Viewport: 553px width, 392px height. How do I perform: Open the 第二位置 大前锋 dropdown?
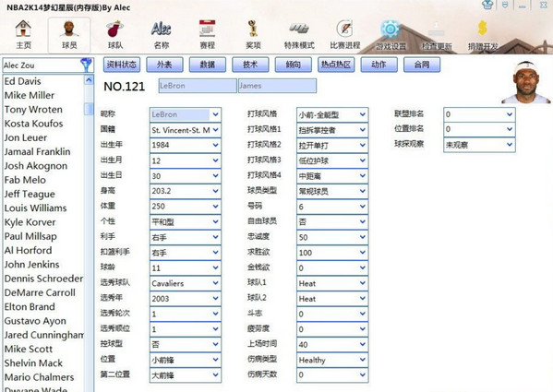pyautogui.click(x=186, y=375)
